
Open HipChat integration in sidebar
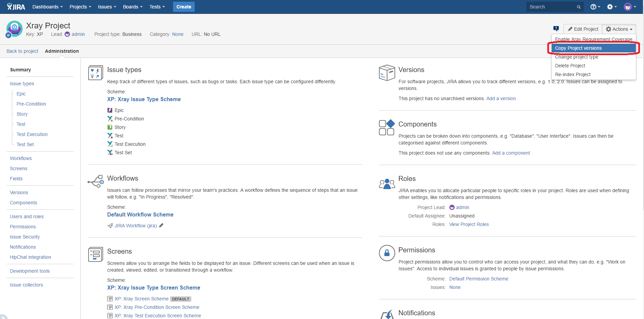pos(30,257)
